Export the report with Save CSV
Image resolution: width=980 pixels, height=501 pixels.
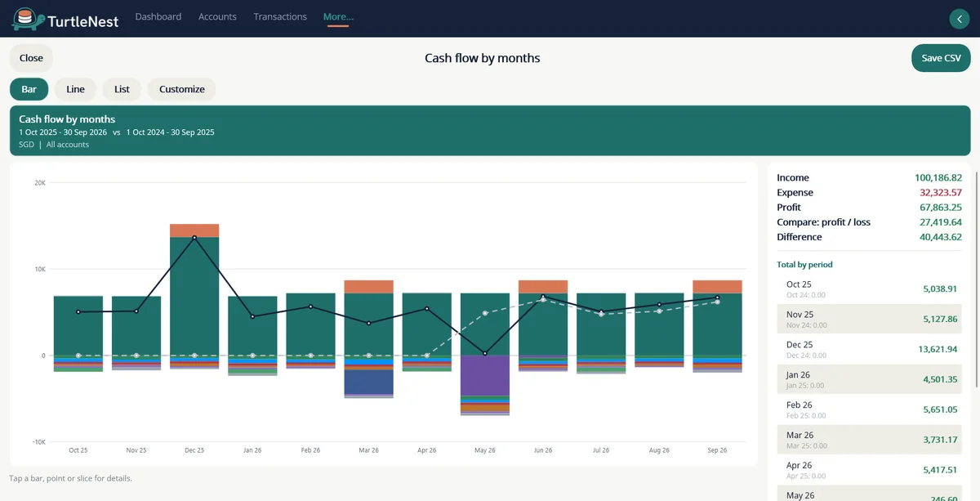[x=941, y=58]
